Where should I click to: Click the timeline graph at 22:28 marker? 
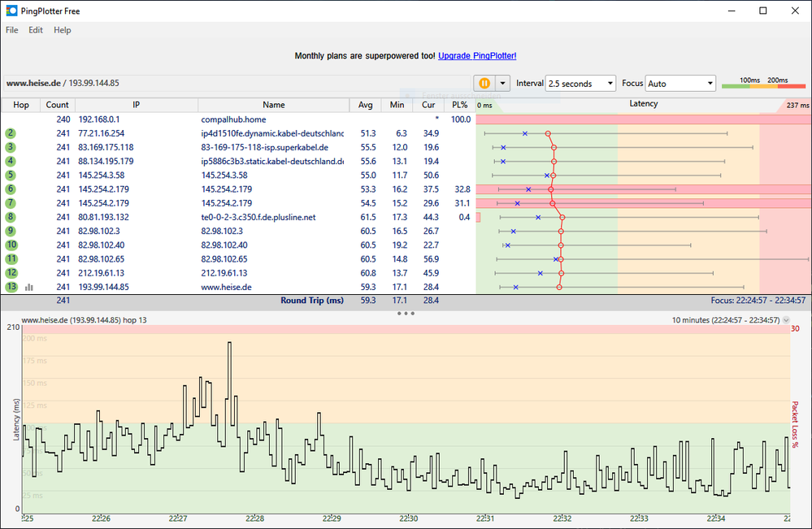point(254,518)
